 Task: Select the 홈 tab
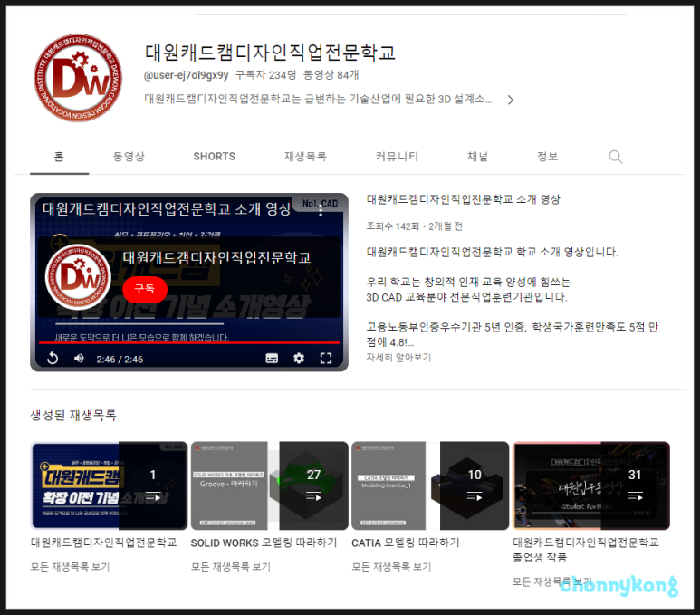pos(59,157)
